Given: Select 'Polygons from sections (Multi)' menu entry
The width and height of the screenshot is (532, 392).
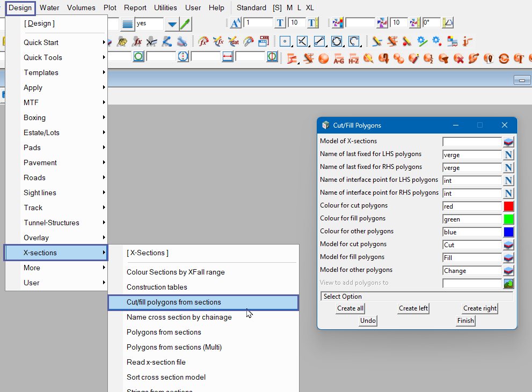Looking at the screenshot, I should (174, 347).
